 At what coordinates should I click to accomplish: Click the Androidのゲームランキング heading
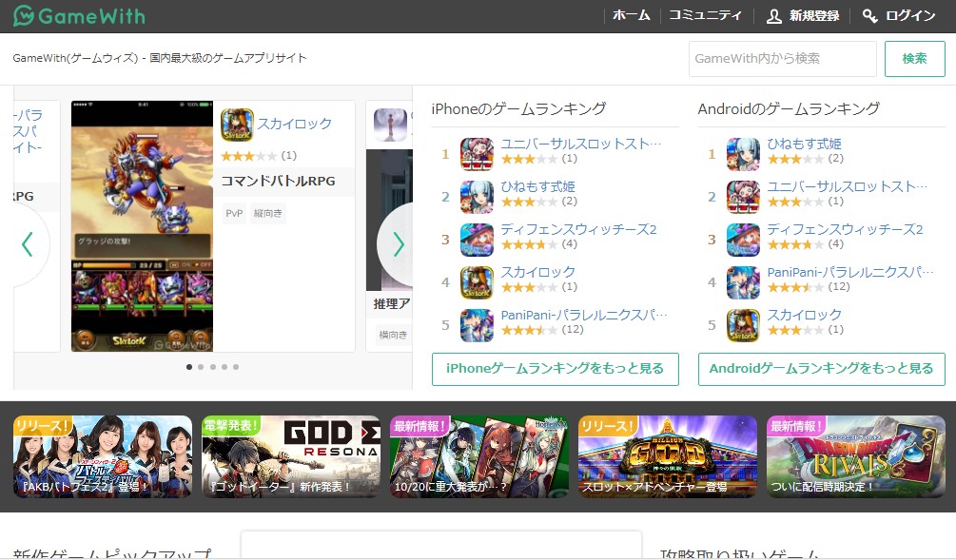(x=789, y=109)
